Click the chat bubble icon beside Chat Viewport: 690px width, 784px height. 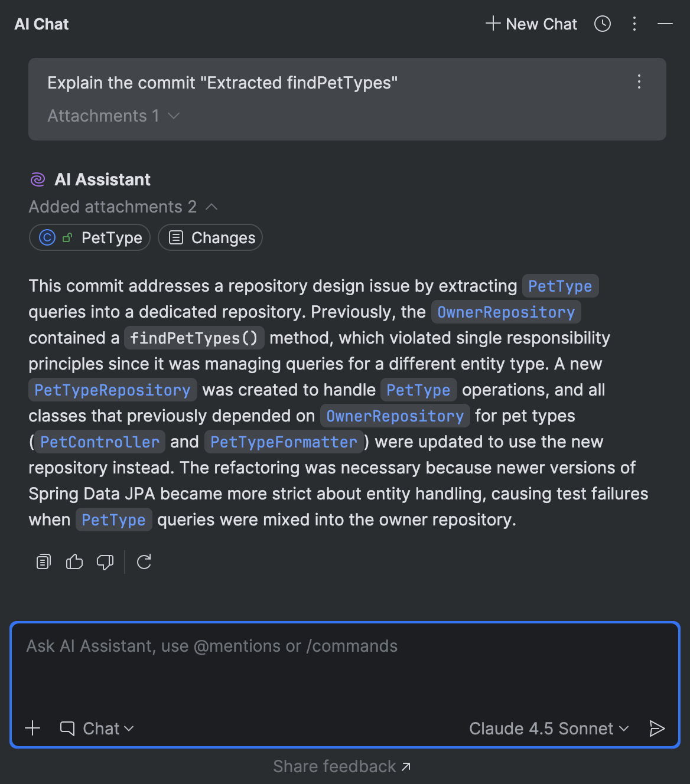(67, 728)
